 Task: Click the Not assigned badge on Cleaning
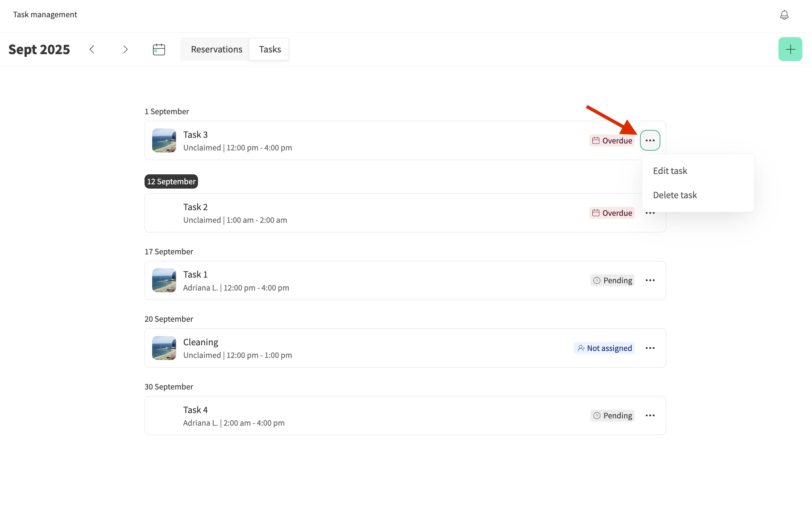click(x=604, y=348)
